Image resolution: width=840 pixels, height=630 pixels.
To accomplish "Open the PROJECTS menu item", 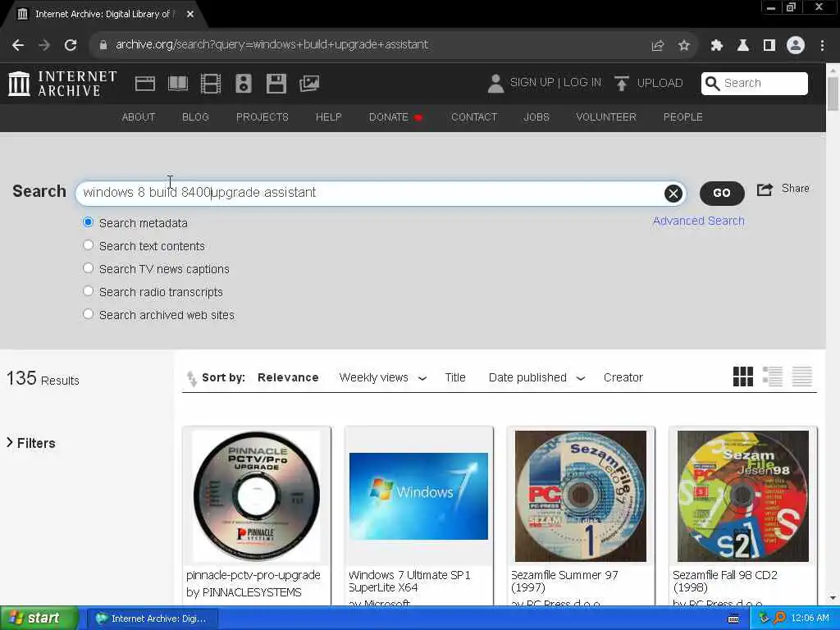I will pos(262,117).
